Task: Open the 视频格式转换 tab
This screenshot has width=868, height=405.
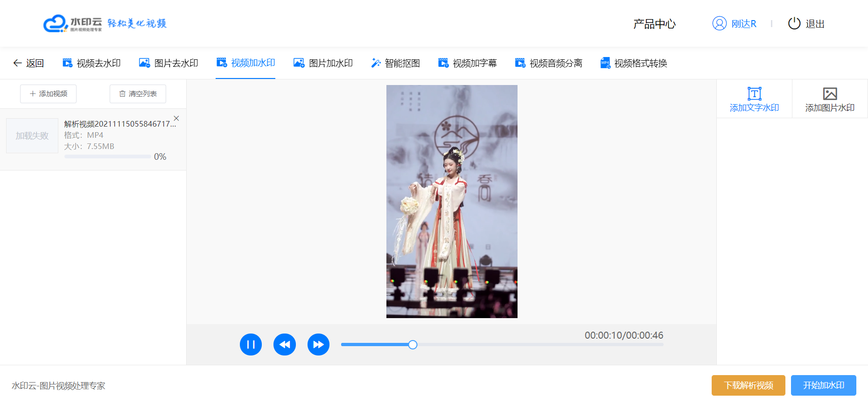Action: pyautogui.click(x=640, y=63)
